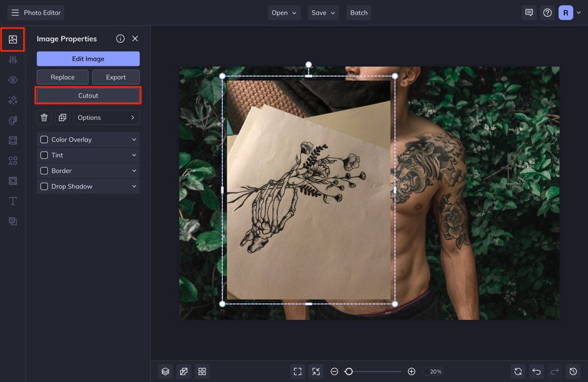The image size is (588, 382).
Task: Click the Photo Editor title label
Action: click(42, 12)
